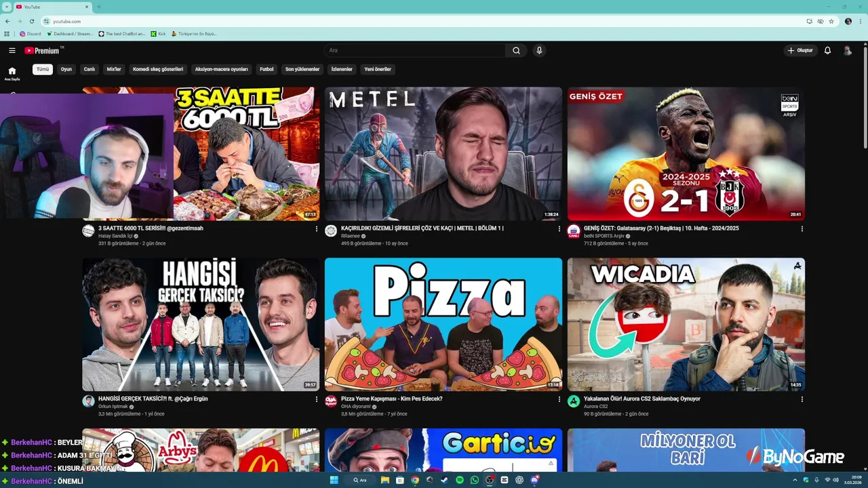Click the Oluştur create button
The height and width of the screenshot is (488, 868).
pos(800,50)
